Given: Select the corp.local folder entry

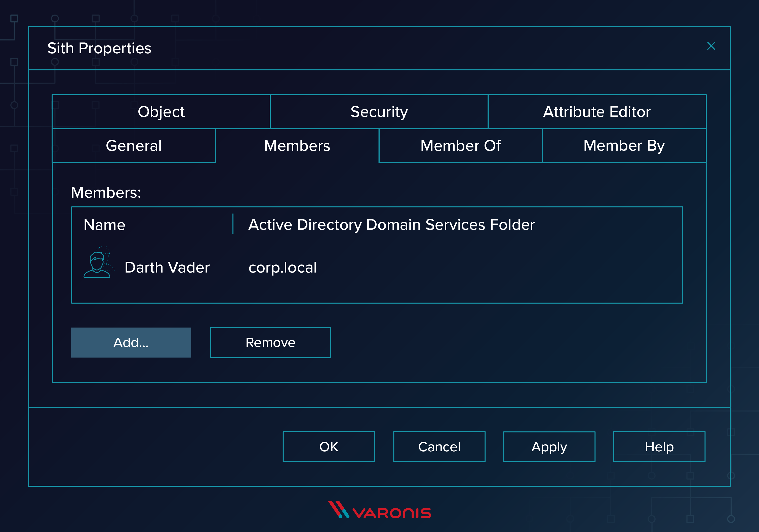Looking at the screenshot, I should 282,267.
